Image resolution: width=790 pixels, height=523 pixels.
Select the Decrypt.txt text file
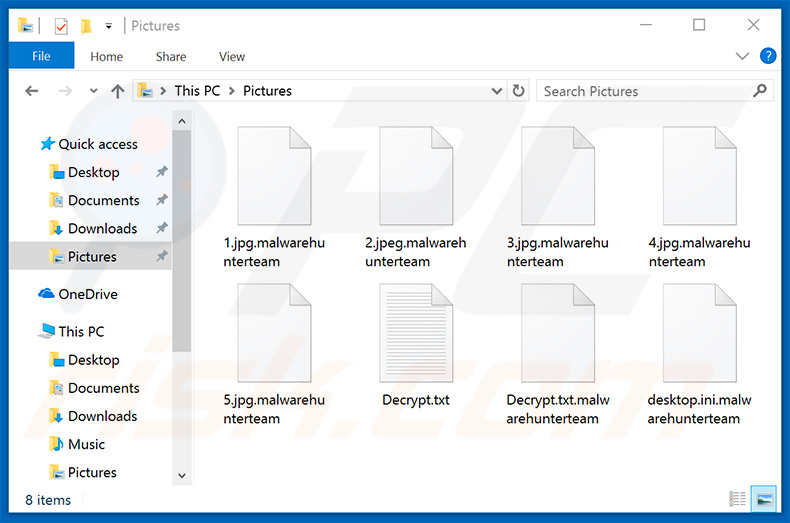[x=416, y=347]
